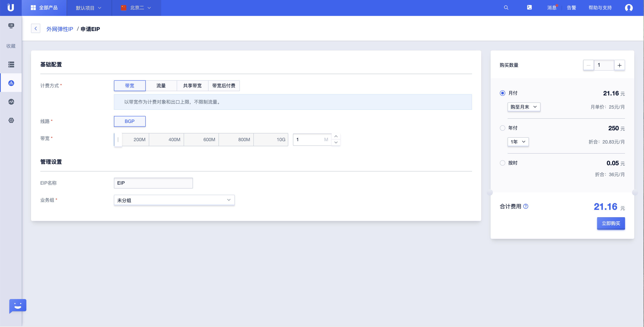Click the search magnifier icon in top bar
This screenshot has width=644, height=327.
pyautogui.click(x=506, y=8)
